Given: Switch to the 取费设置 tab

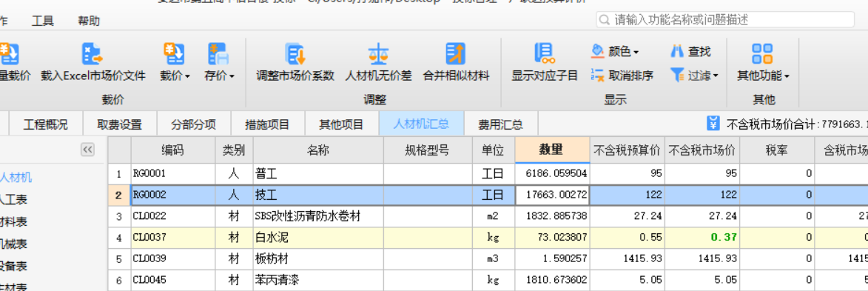Looking at the screenshot, I should (x=120, y=124).
